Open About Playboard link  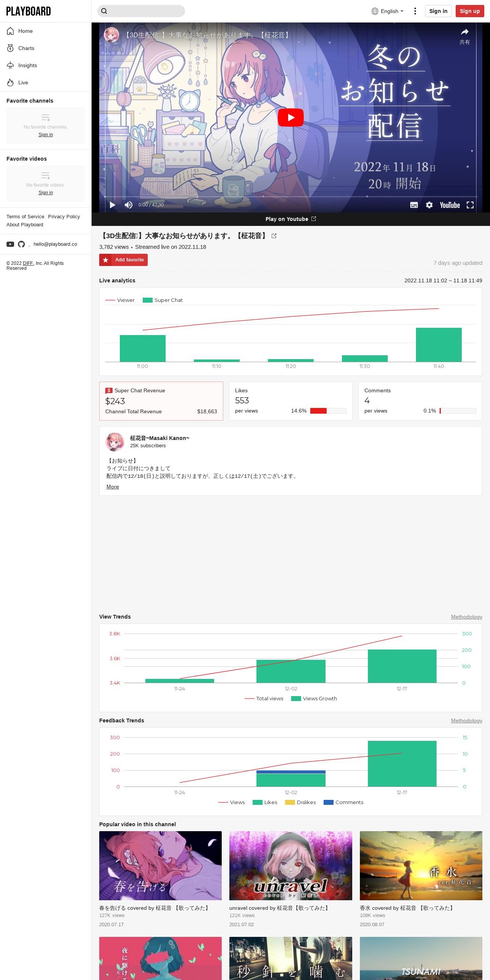click(25, 224)
